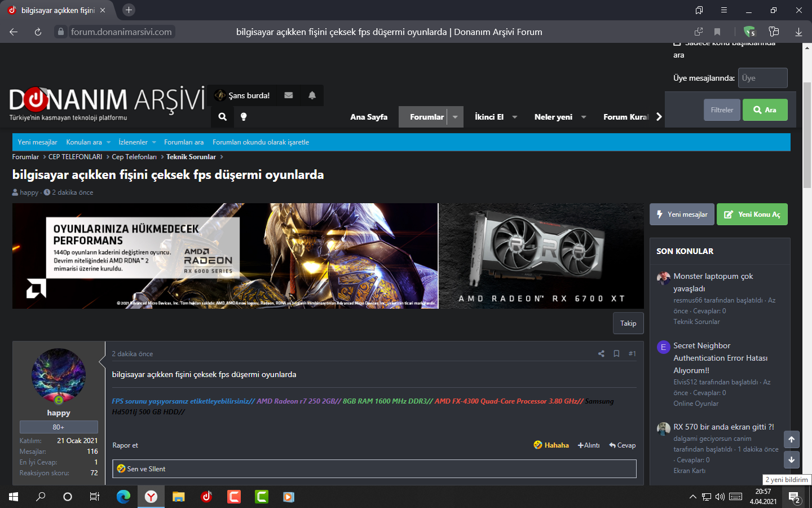Screen dimensions: 812x508
Task: Click the page vertical scrollbar thumb
Action: click(807, 134)
